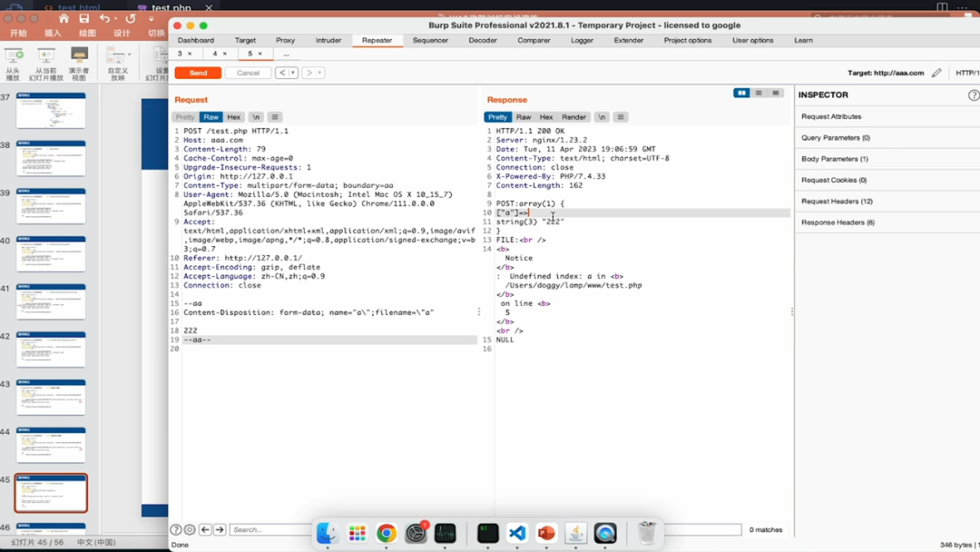Open Launchpad from the dock
Image resolution: width=980 pixels, height=552 pixels.
(357, 533)
